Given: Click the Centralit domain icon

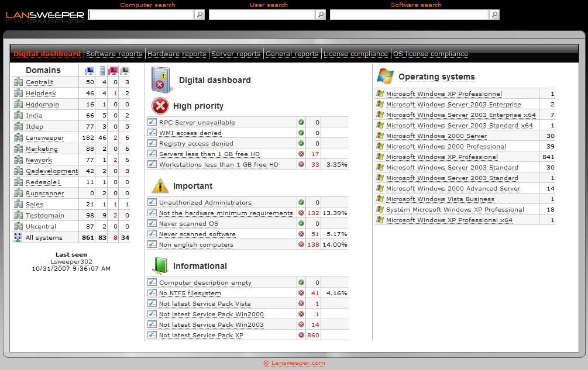Looking at the screenshot, I should tap(18, 82).
